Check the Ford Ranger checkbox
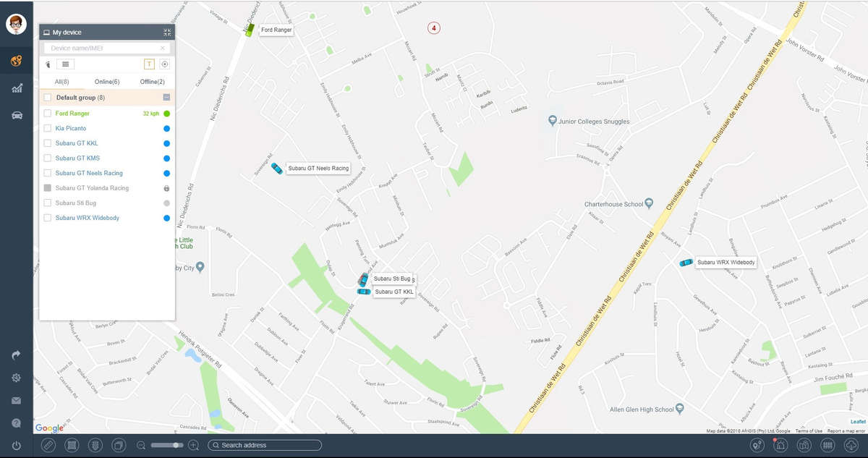 pyautogui.click(x=48, y=114)
